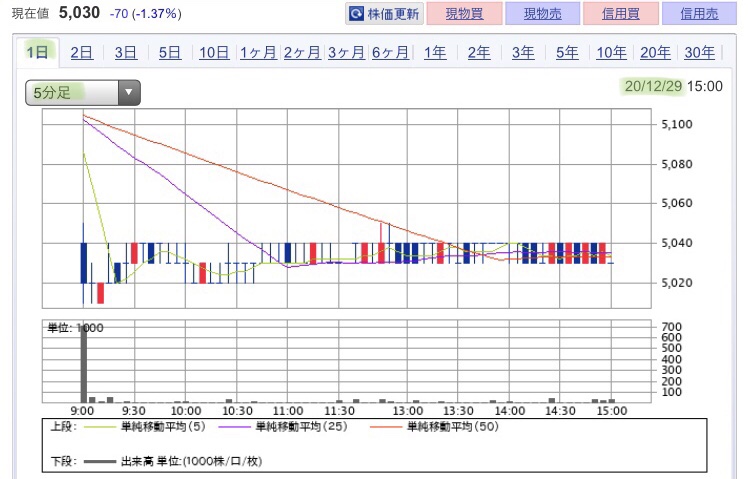This screenshot has width=749, height=479.
Task: Click the 株価更新 refresh button
Action: [x=384, y=13]
